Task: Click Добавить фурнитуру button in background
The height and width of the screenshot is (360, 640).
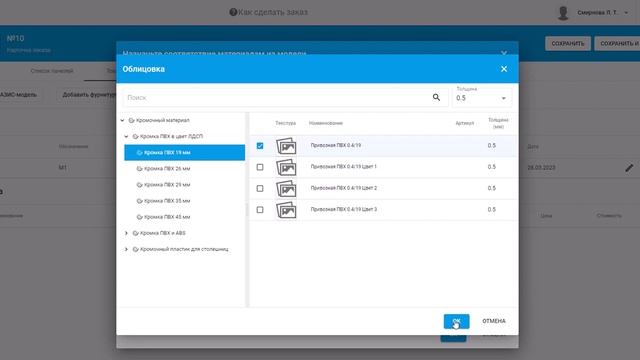Action: [x=87, y=95]
